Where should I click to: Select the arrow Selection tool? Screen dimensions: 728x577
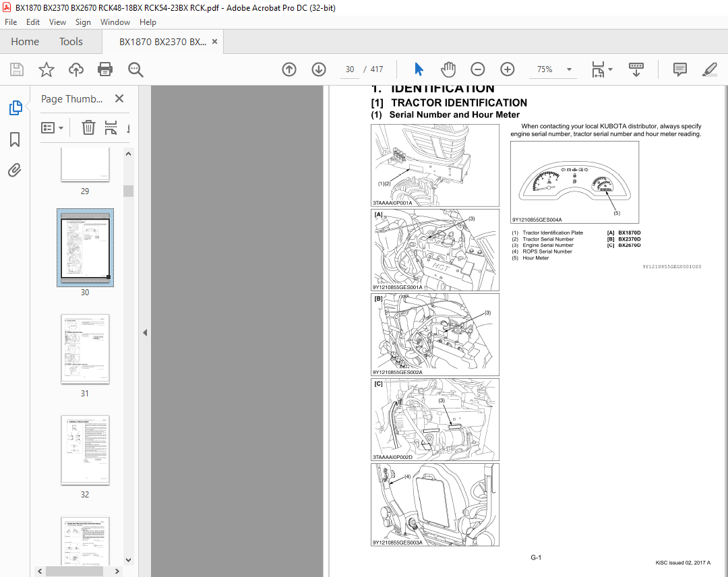419,69
